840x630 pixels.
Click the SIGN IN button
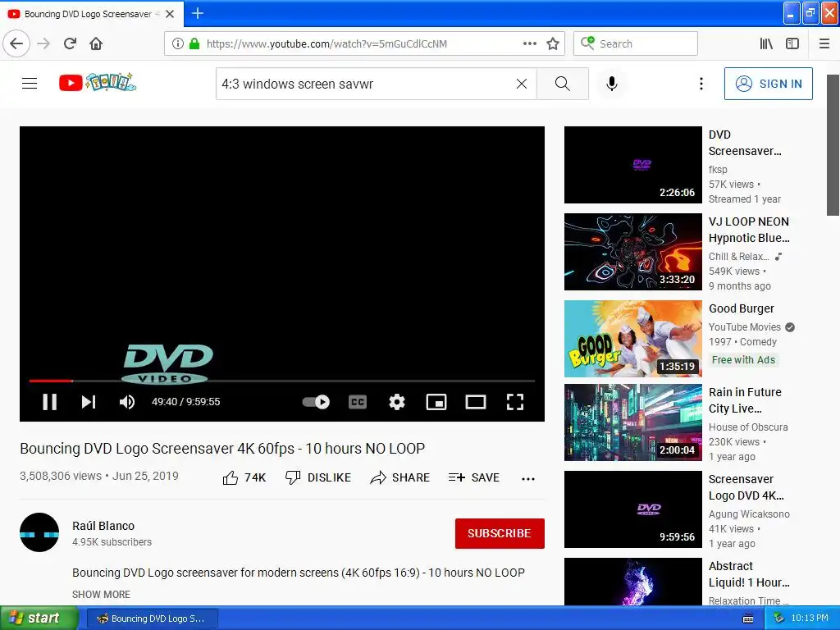coord(768,84)
